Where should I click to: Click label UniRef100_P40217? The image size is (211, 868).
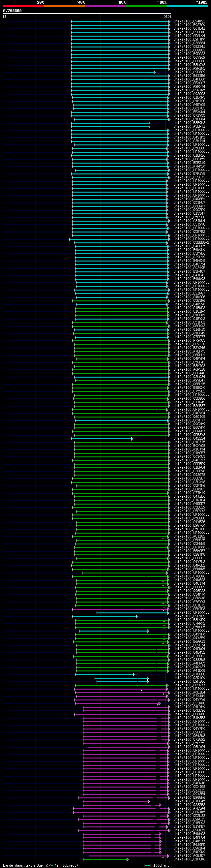point(189,460)
